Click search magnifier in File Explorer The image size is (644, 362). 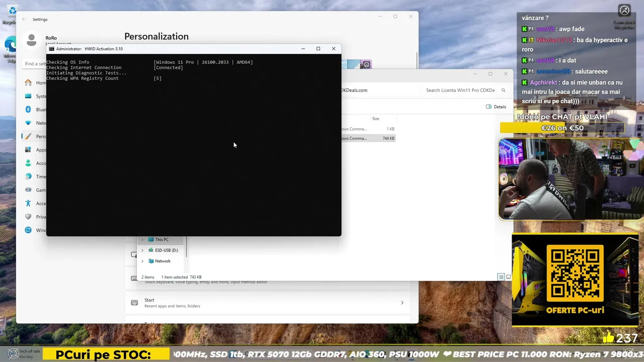click(503, 90)
